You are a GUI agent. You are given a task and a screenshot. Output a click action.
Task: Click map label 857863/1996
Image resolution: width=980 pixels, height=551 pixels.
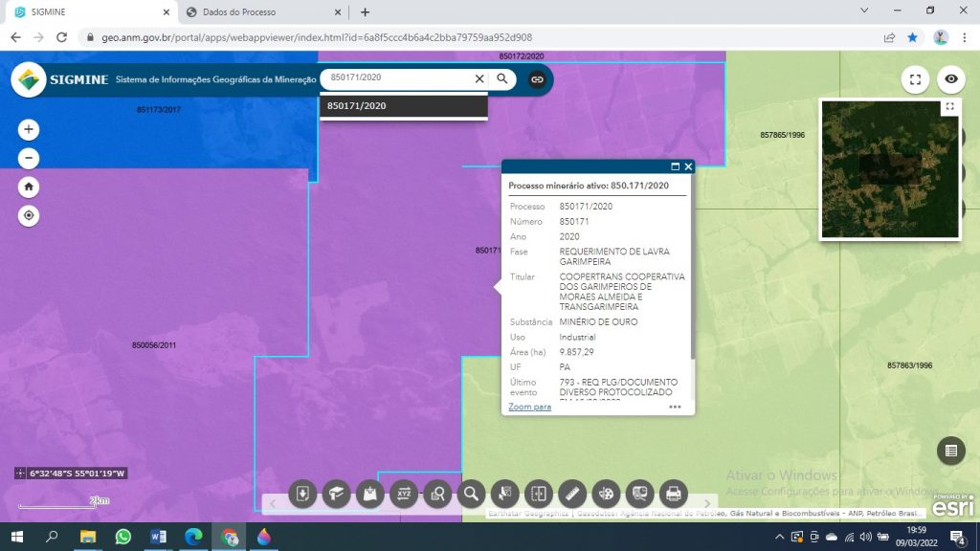(909, 365)
